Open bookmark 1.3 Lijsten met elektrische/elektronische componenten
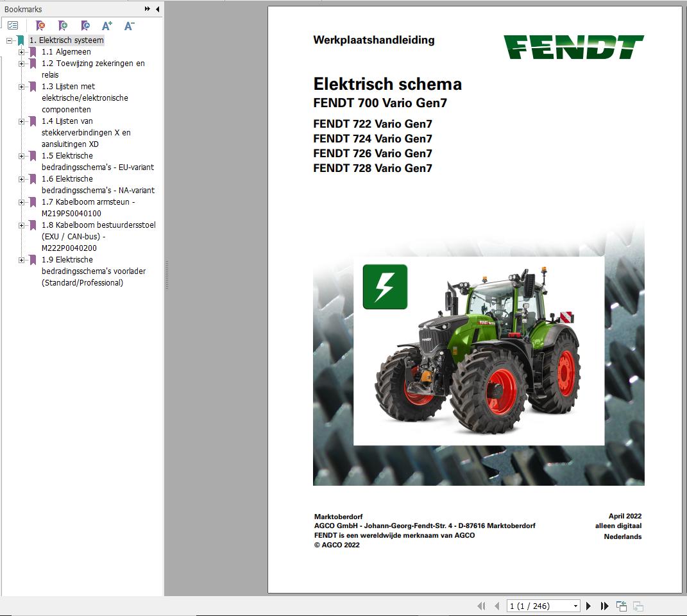 (85, 98)
